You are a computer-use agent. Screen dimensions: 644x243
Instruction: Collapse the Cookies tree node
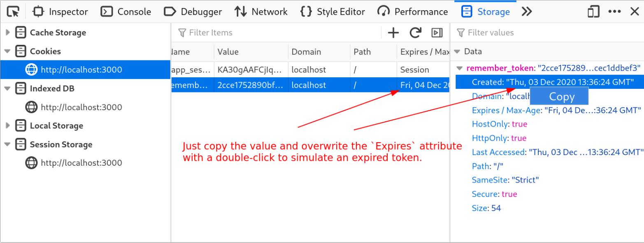(x=7, y=51)
